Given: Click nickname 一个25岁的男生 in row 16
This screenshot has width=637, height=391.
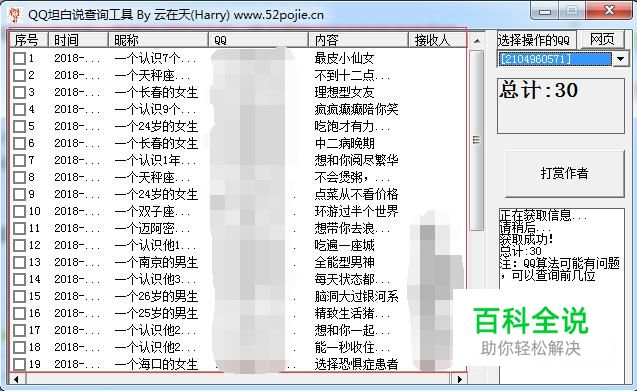Looking at the screenshot, I should [x=156, y=313].
